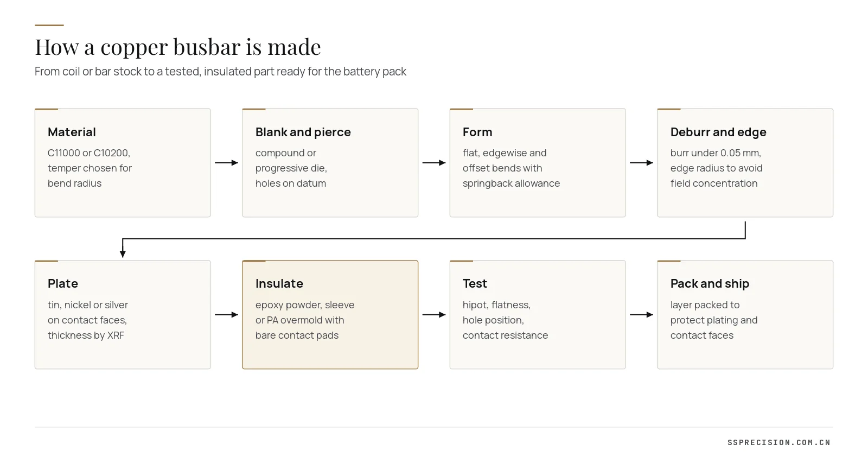
Task: Click the subtitle about coil or bar stock
Action: 220,72
